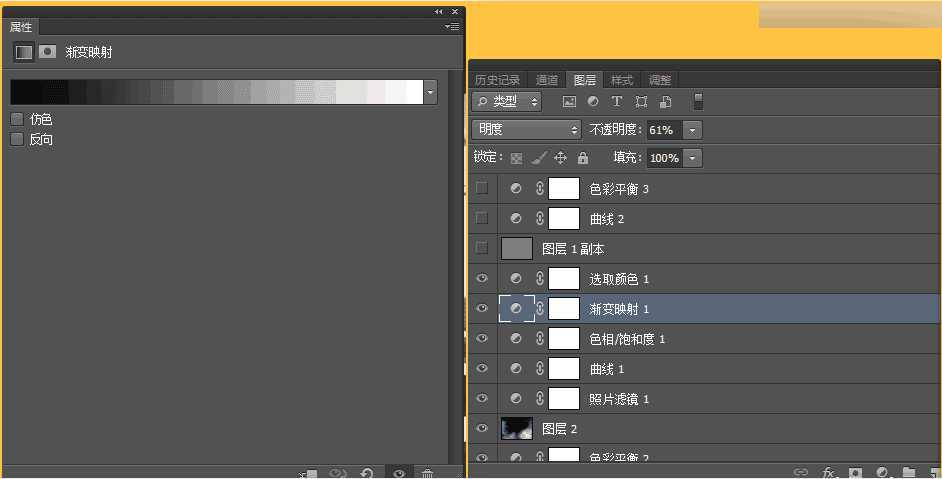Click the type layer filter icon
The height and width of the screenshot is (479, 942).
pyautogui.click(x=617, y=102)
